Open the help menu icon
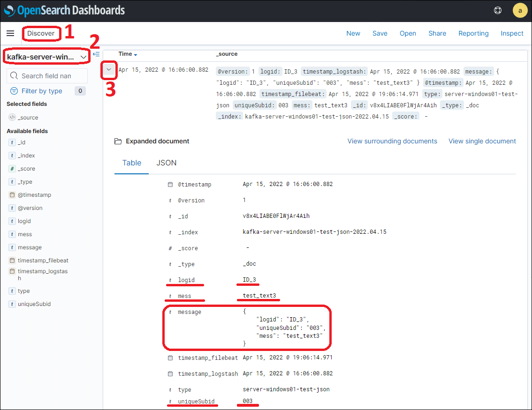The width and height of the screenshot is (532, 410). pyautogui.click(x=497, y=10)
